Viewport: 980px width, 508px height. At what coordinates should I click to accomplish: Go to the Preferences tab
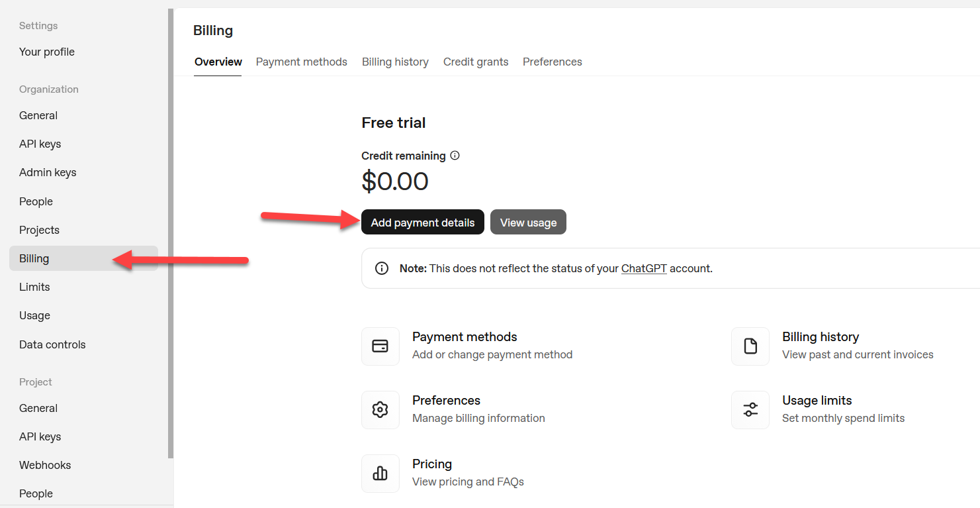[552, 62]
